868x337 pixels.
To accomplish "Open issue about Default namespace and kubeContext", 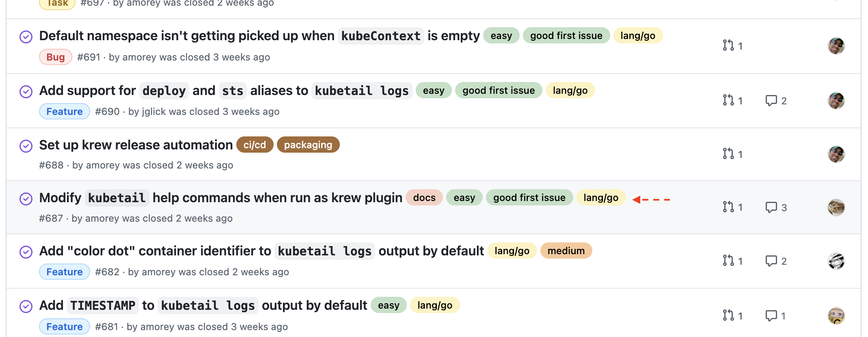I will 187,36.
